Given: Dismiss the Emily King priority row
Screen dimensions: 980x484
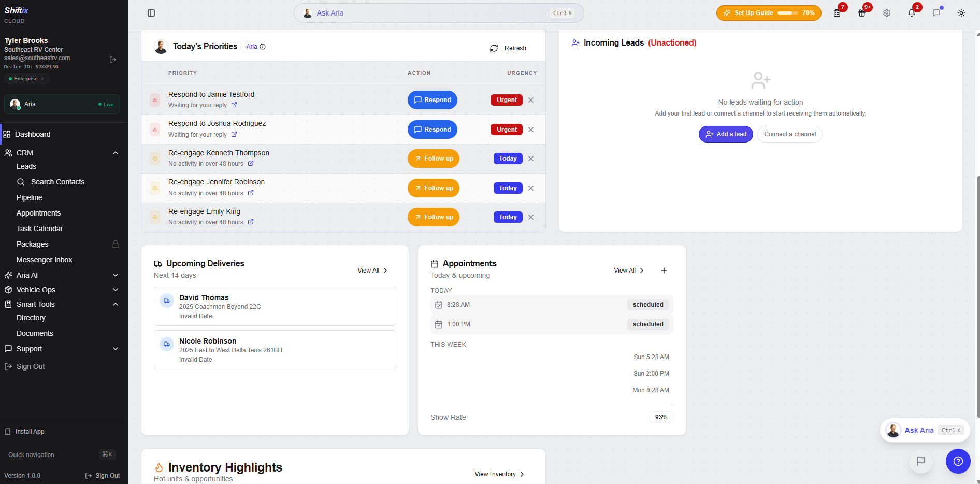Looking at the screenshot, I should pos(531,217).
